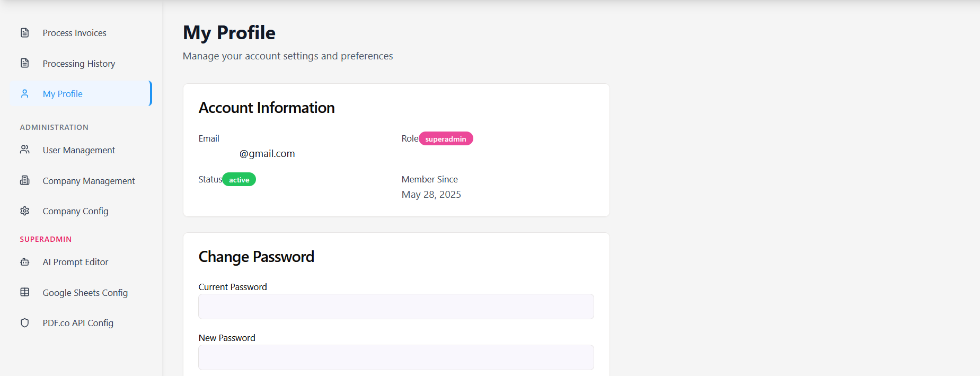Click the PDF.co API Config shield icon
This screenshot has width=980, height=376.
[x=25, y=323]
